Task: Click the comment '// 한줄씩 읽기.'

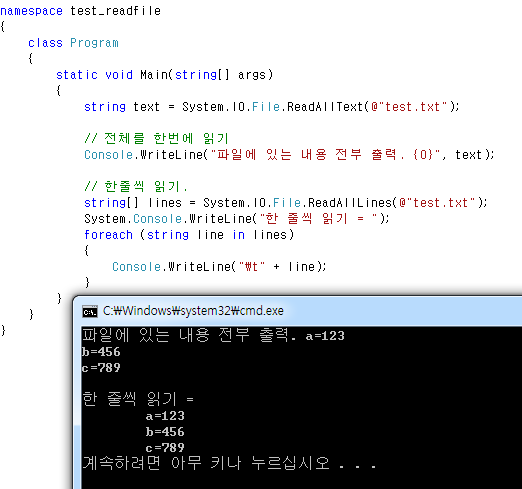Action: coord(136,186)
